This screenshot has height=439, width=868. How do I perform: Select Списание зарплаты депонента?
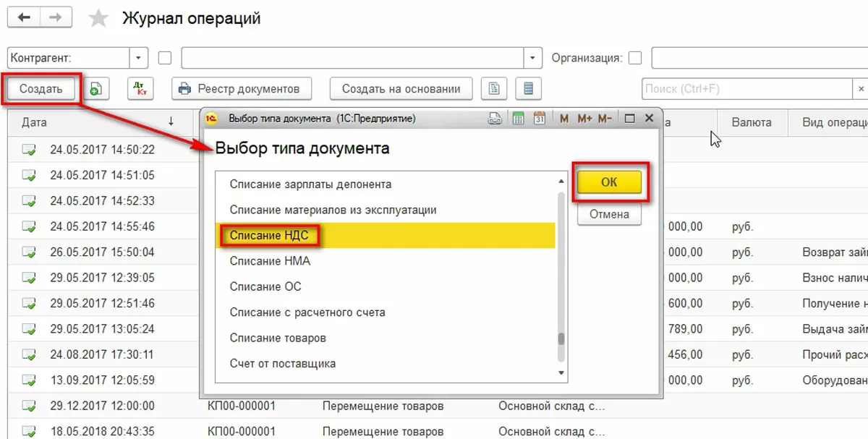tap(386, 184)
